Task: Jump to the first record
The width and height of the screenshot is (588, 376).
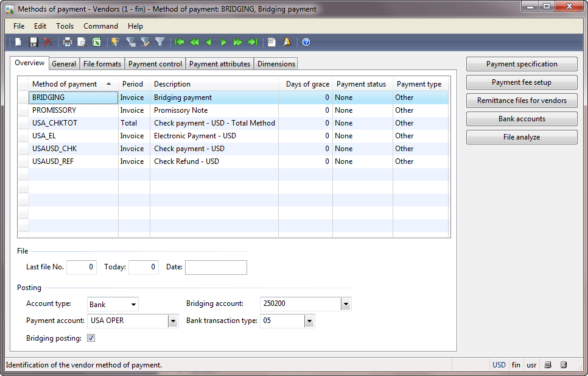Action: pos(179,42)
